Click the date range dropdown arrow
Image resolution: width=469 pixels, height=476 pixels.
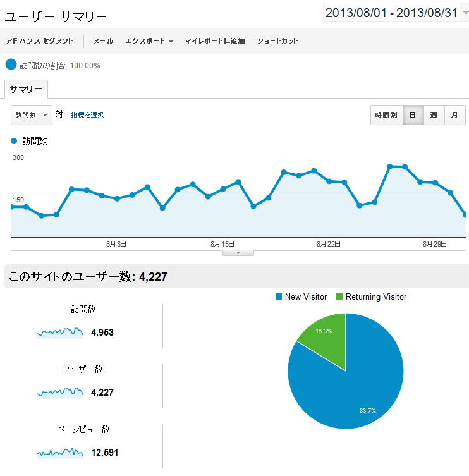(465, 13)
